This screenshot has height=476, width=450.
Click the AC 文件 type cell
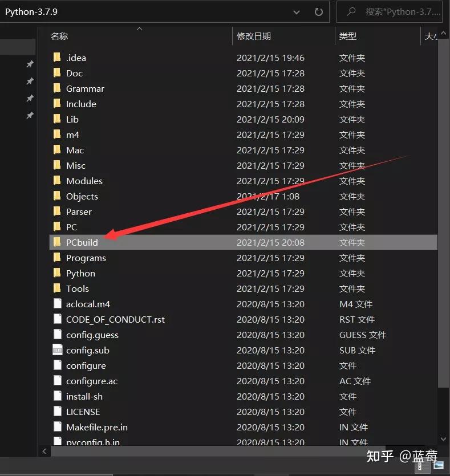[355, 381]
